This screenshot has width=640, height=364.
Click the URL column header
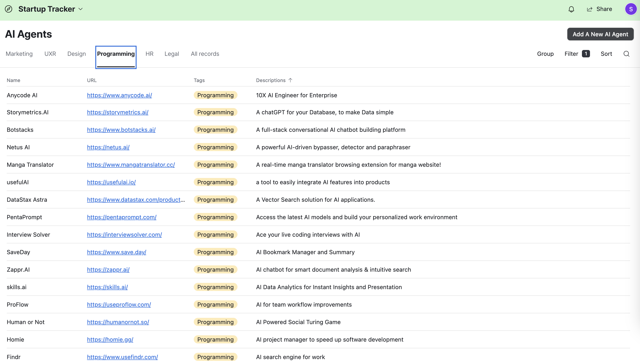[92, 80]
